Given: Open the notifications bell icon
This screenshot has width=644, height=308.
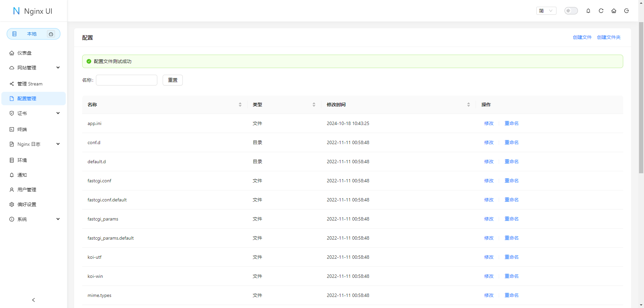Looking at the screenshot, I should point(588,11).
